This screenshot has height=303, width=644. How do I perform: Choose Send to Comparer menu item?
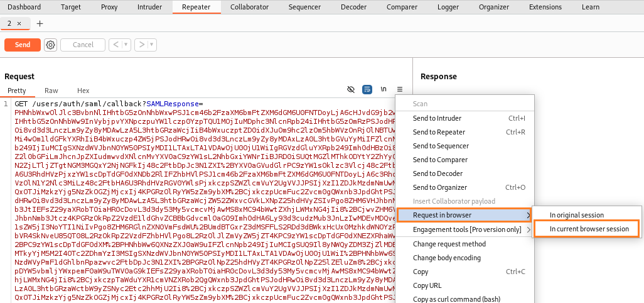(x=464, y=160)
